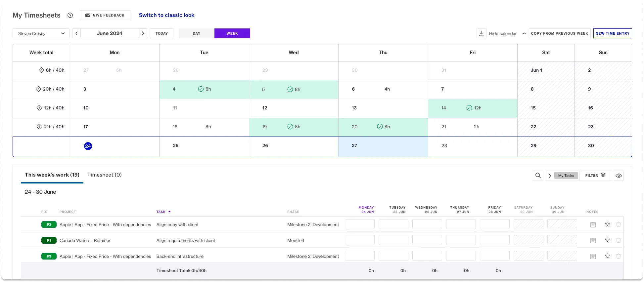The width and height of the screenshot is (644, 282).
Task: Open the search icon in work panel
Action: point(538,176)
